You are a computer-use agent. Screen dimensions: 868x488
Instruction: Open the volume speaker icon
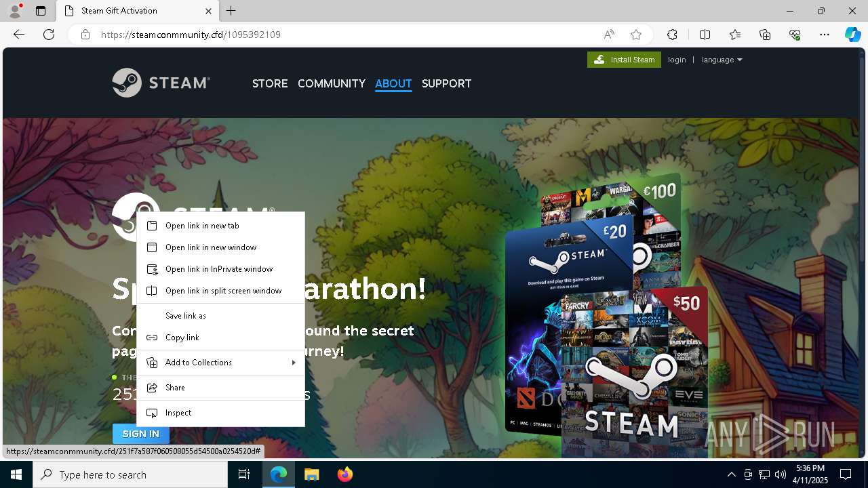(781, 474)
